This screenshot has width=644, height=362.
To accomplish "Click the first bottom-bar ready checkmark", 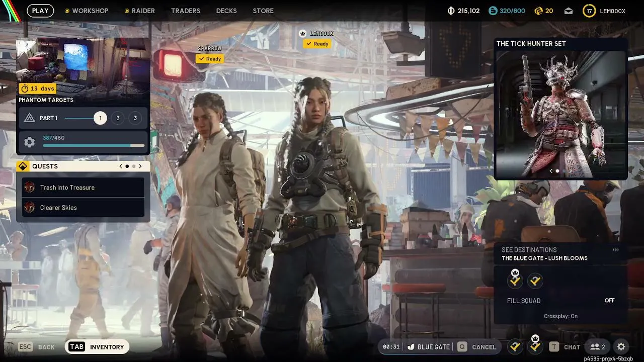I will point(515,347).
